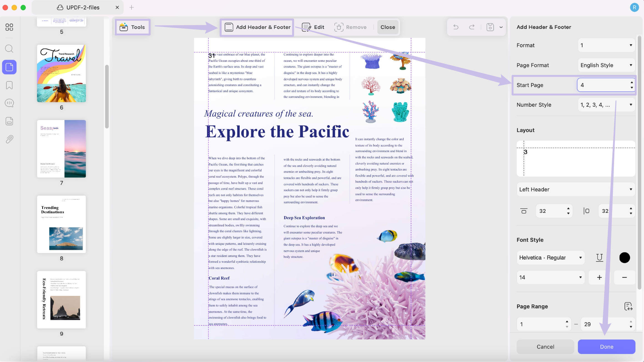Redo the last action
Viewport: 644px width, 362px height.
472,27
